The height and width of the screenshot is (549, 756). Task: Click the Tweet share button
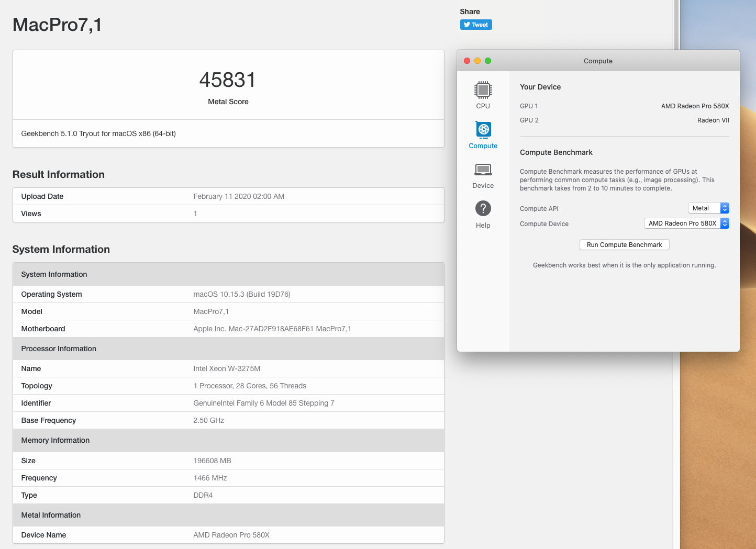(476, 25)
